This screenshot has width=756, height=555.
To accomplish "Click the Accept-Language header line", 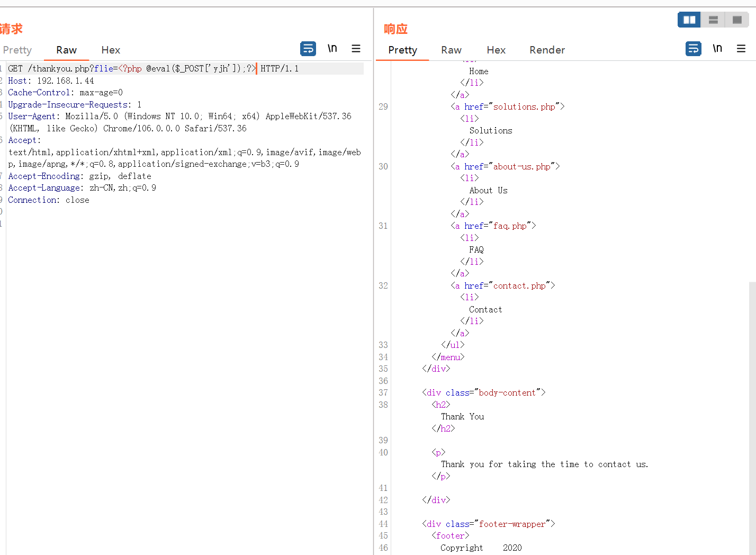I will click(82, 187).
